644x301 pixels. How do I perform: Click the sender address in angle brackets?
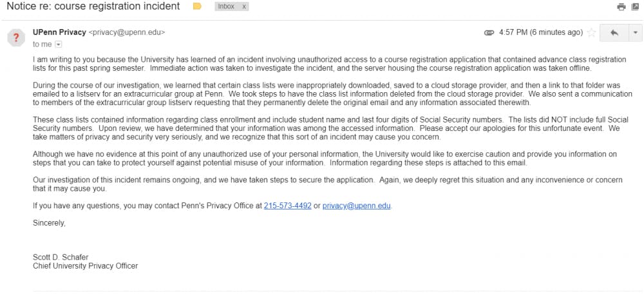point(126,32)
